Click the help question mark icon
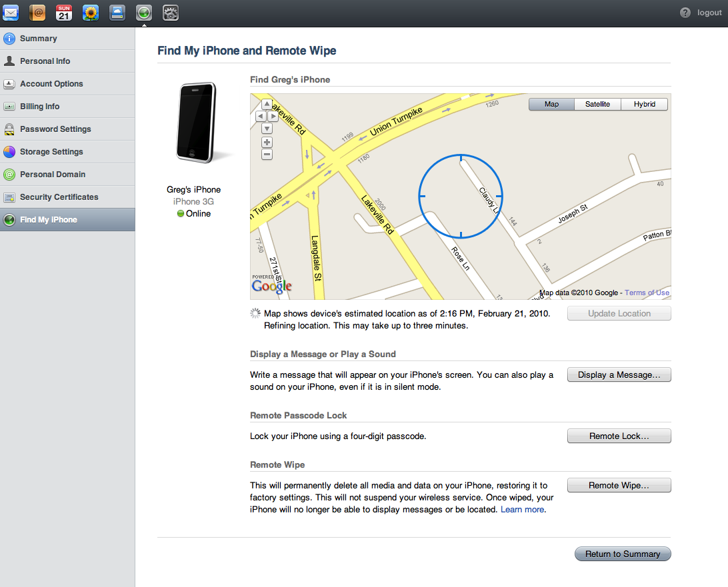The width and height of the screenshot is (728, 587). point(685,13)
